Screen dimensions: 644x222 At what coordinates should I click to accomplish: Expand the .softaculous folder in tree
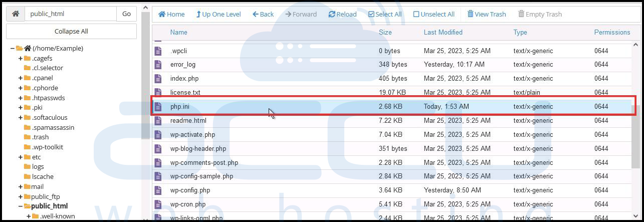tap(21, 117)
